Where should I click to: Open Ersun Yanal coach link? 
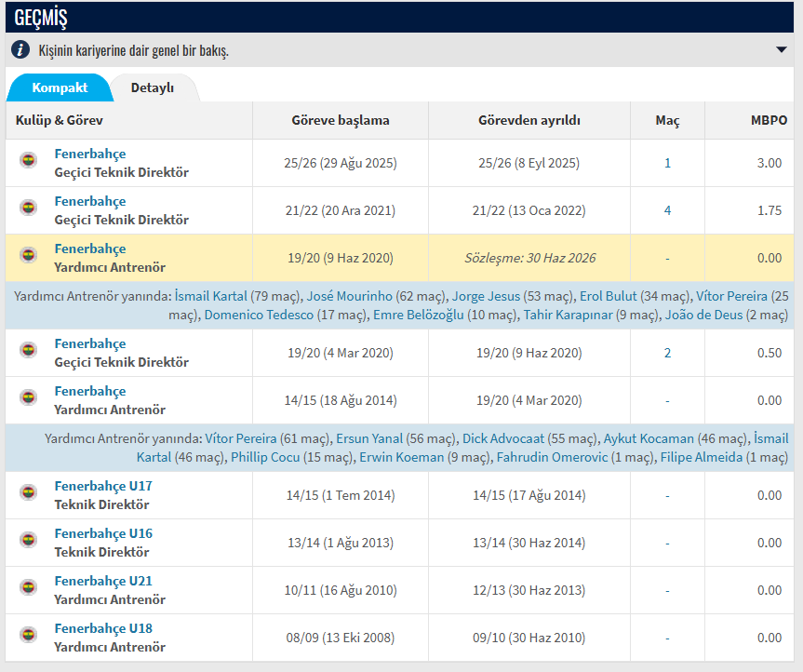[x=369, y=438]
